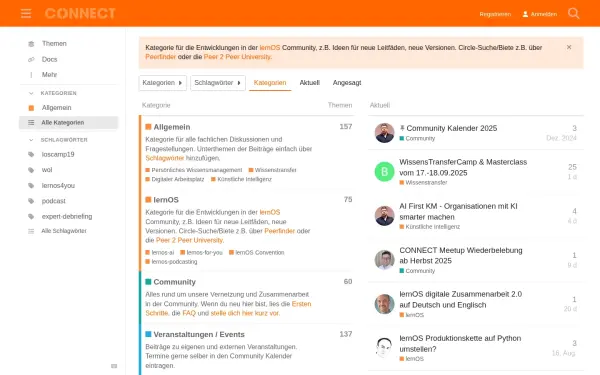
Task: Expand the Mehr sidebar menu
Action: [49, 75]
